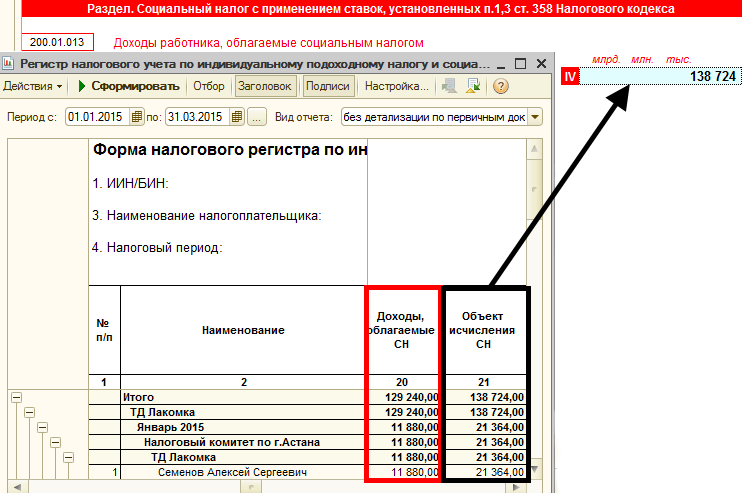The image size is (743, 493).
Task: Click the restore settings icon in the toolbar
Action: coord(474,86)
